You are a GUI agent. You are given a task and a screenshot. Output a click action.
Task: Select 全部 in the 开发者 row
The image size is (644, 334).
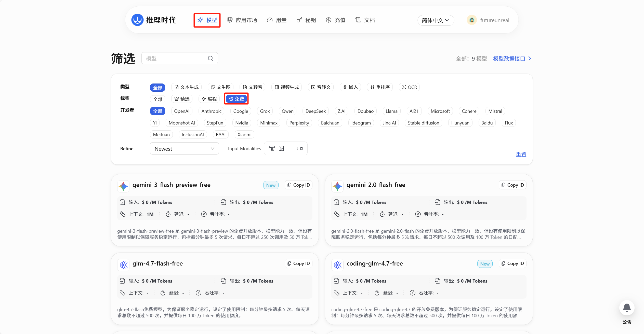tap(157, 111)
